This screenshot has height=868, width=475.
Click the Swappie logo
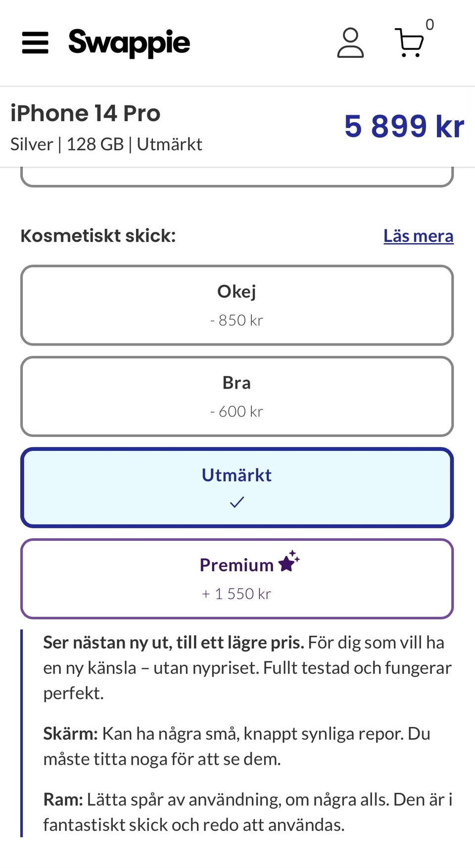click(129, 43)
